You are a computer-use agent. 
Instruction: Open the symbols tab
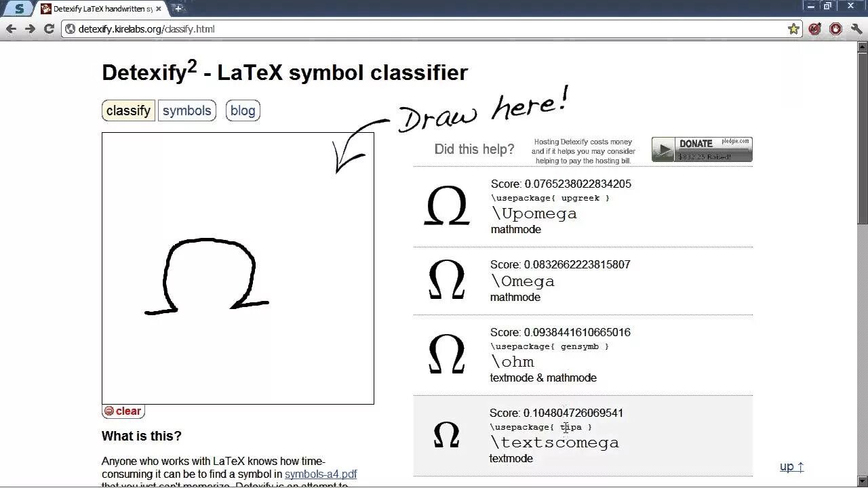tap(187, 110)
